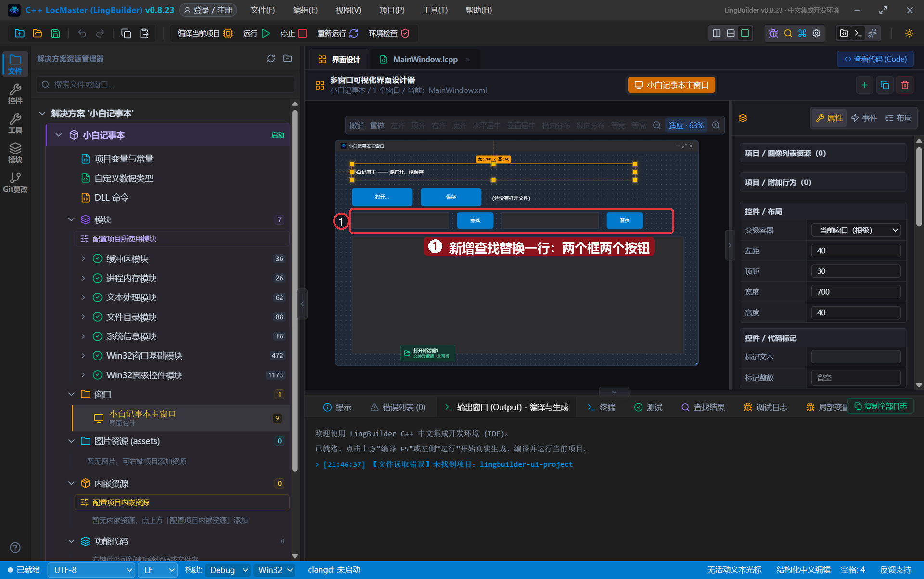Collapse the left panel via its edge handle
This screenshot has width=924, height=579.
tap(302, 304)
